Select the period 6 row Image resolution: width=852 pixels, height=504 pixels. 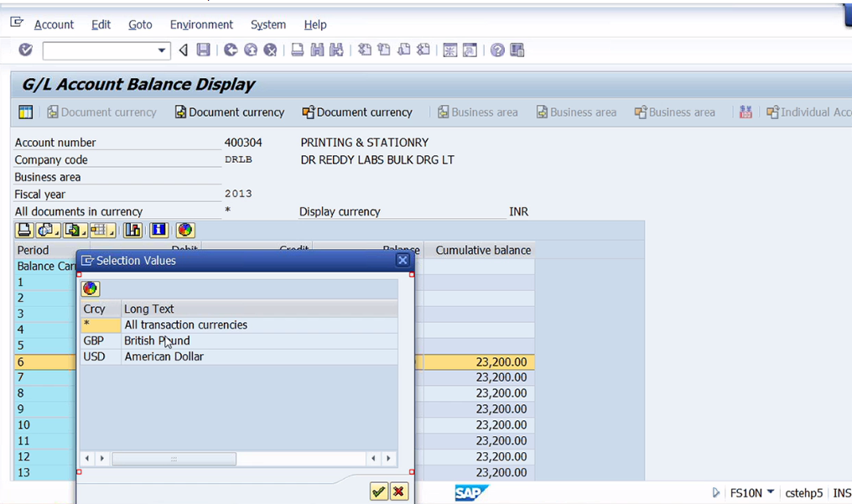tap(274, 361)
